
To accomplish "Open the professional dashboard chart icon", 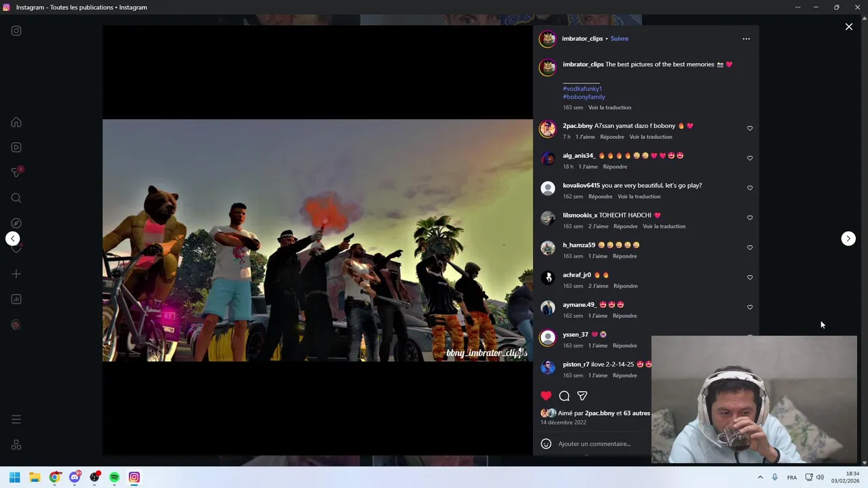I will tap(16, 299).
